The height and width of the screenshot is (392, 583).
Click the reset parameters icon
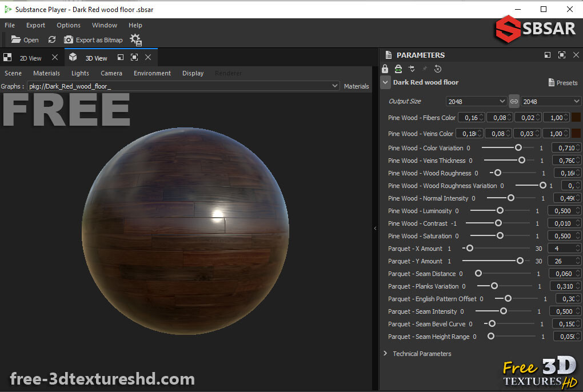point(437,69)
